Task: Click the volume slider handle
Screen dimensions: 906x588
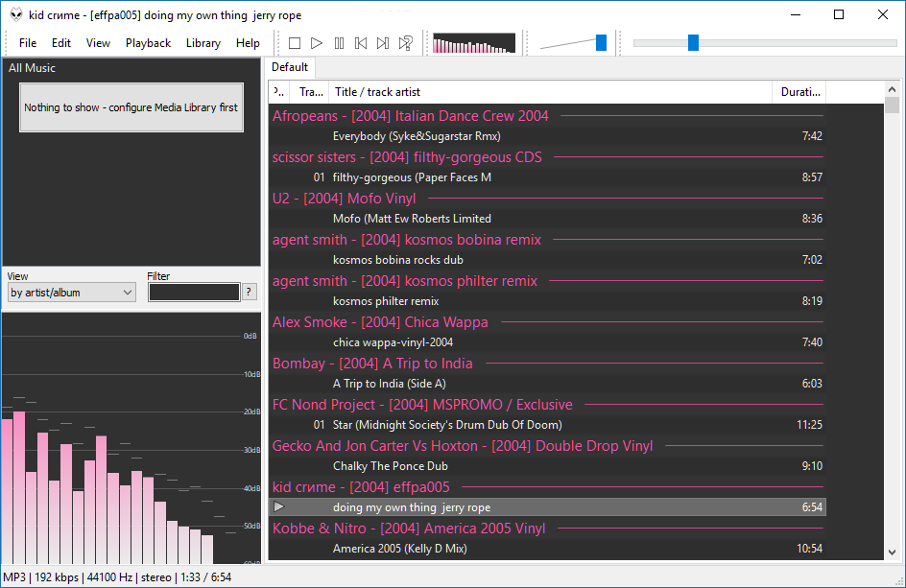Action: point(601,42)
